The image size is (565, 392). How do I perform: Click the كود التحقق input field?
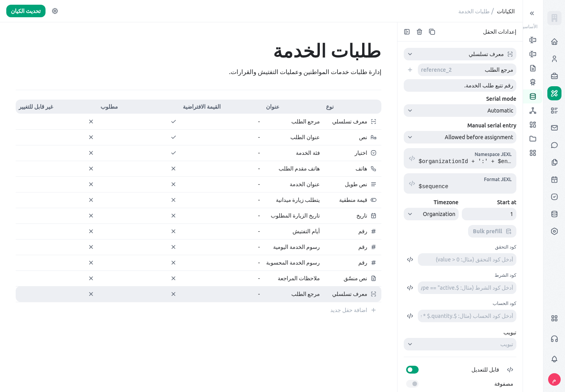click(x=467, y=260)
